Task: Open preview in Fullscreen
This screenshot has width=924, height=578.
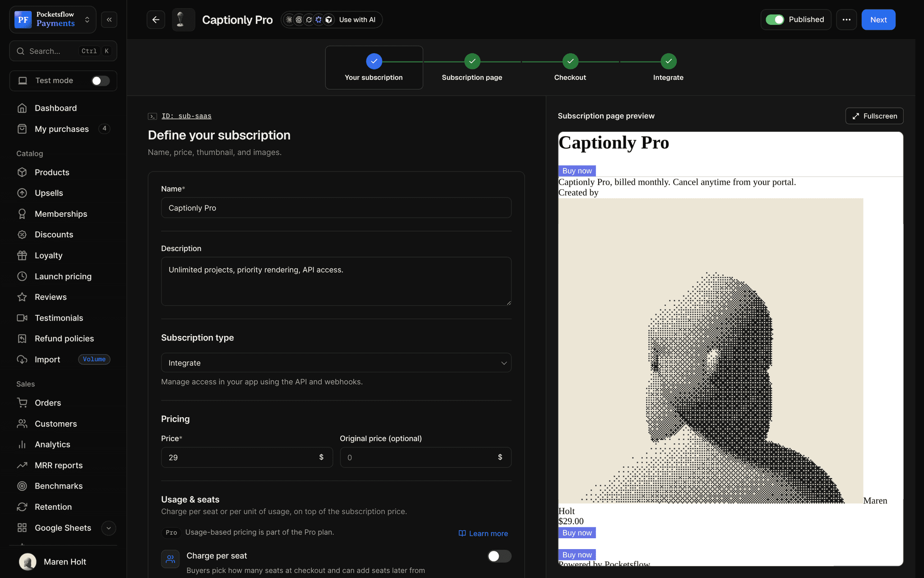Action: (874, 116)
